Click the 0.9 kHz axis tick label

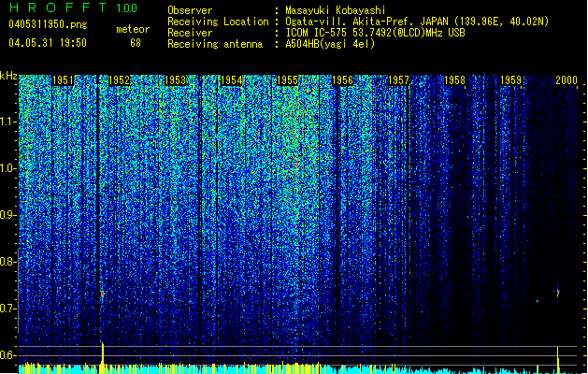point(7,215)
